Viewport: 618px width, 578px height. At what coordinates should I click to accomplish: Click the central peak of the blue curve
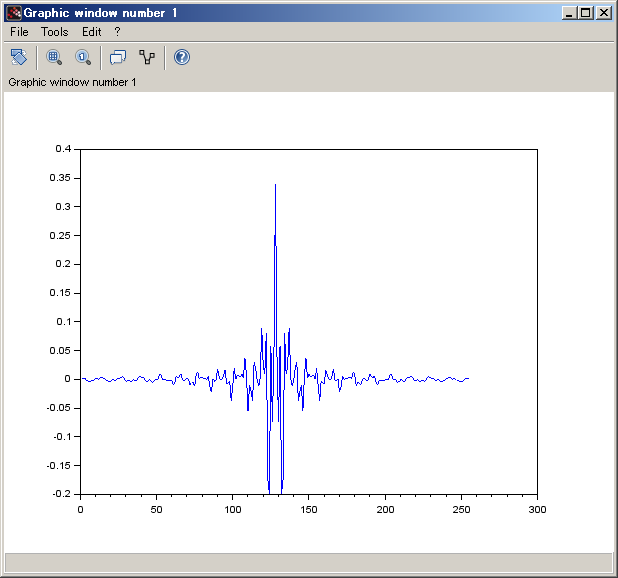click(275, 184)
